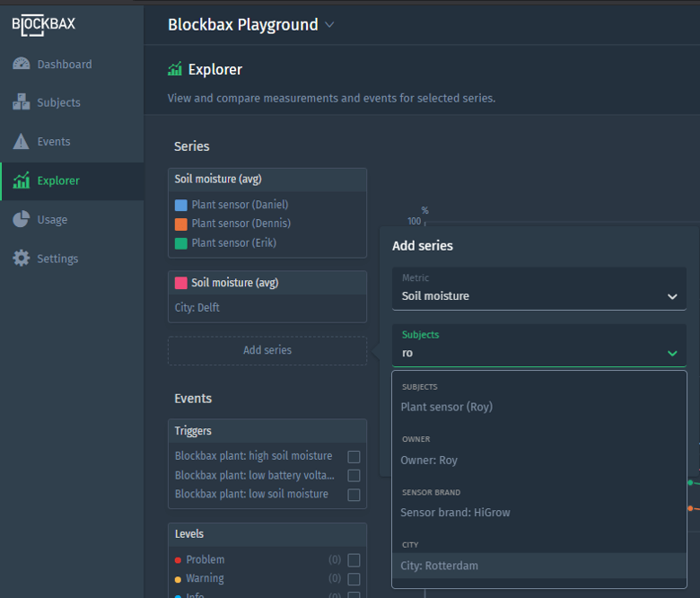Screen dimensions: 700x598
Task: Click the Explorer heading chart icon
Action: 175,70
